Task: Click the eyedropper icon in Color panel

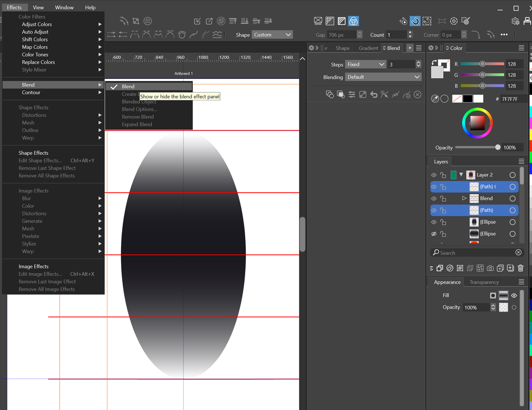Action: [x=435, y=99]
